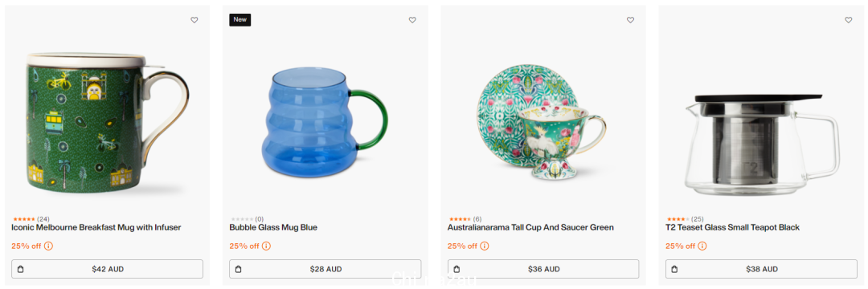Add Australianarama Cup to bag $36 AUD
The image size is (868, 289).
[x=543, y=269]
